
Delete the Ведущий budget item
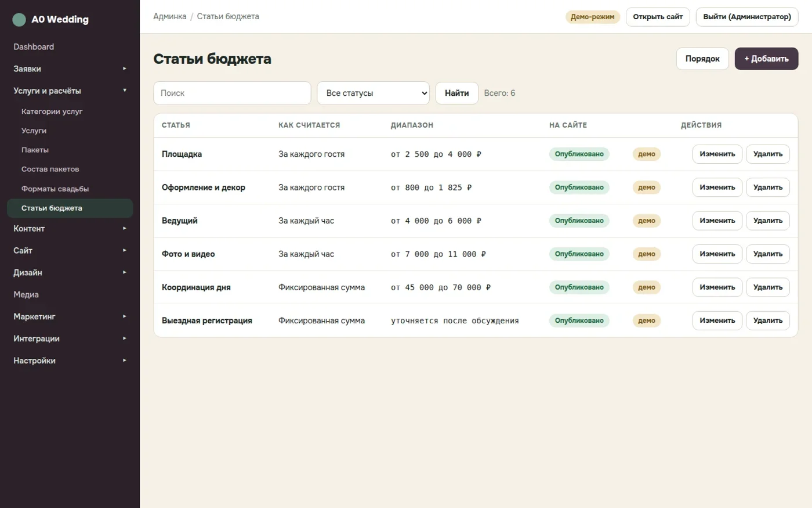pyautogui.click(x=768, y=221)
